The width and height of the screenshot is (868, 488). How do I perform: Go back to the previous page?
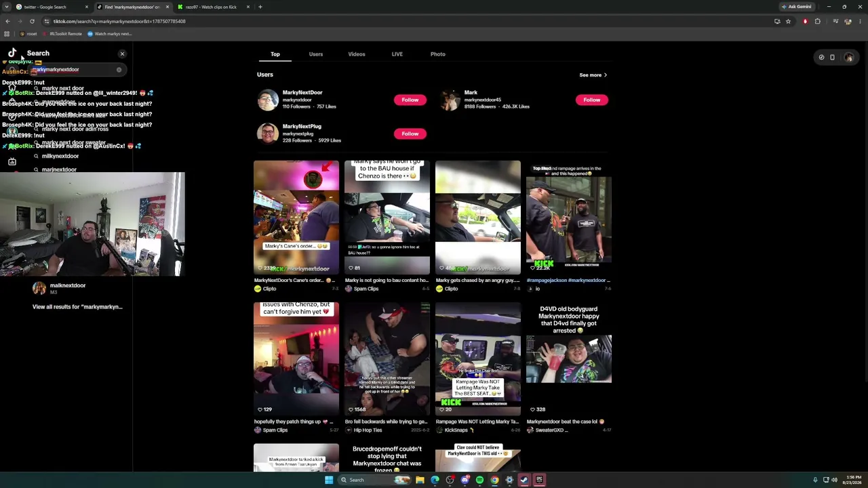pyautogui.click(x=7, y=21)
